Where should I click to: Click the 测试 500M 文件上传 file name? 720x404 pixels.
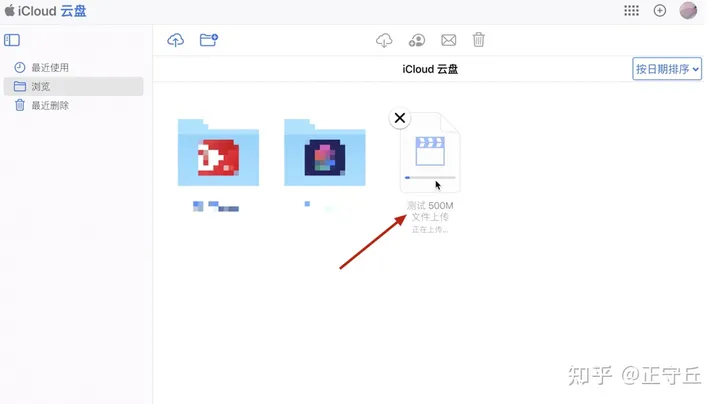[430, 211]
